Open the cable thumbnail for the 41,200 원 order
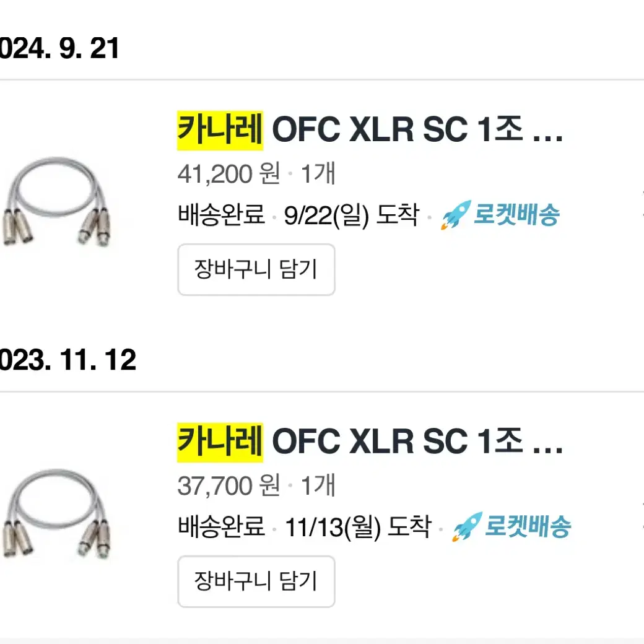644x644 pixels. [54, 201]
